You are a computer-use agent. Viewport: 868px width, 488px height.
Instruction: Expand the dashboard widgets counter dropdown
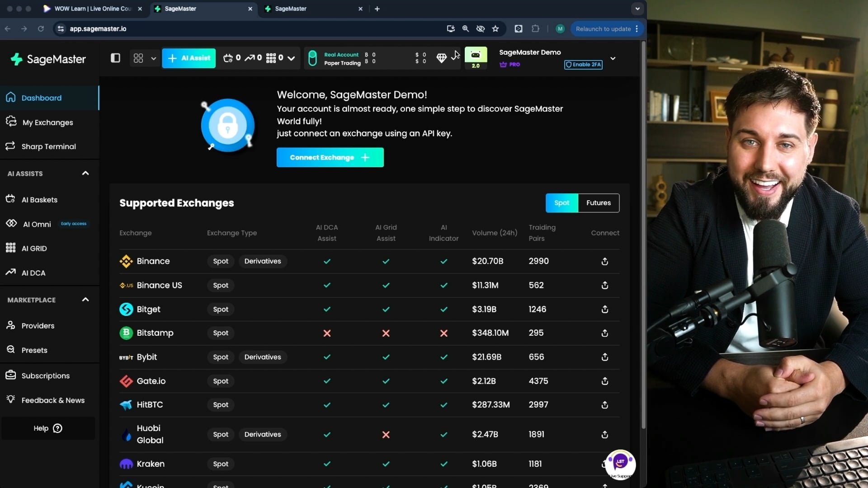point(292,58)
